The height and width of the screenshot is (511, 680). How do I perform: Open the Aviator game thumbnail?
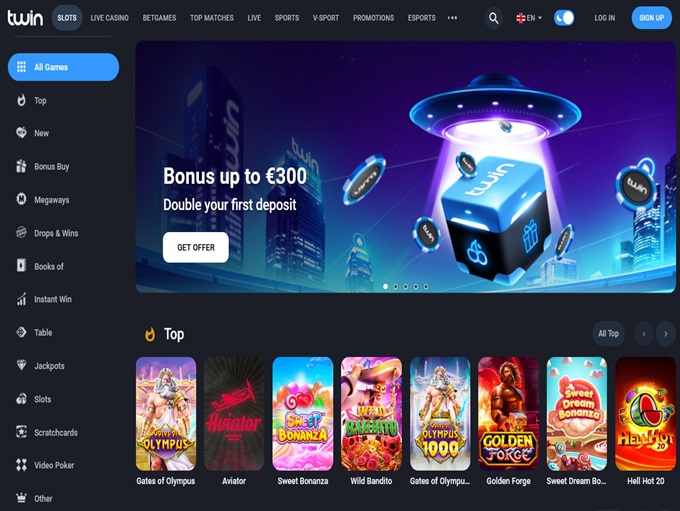[234, 413]
